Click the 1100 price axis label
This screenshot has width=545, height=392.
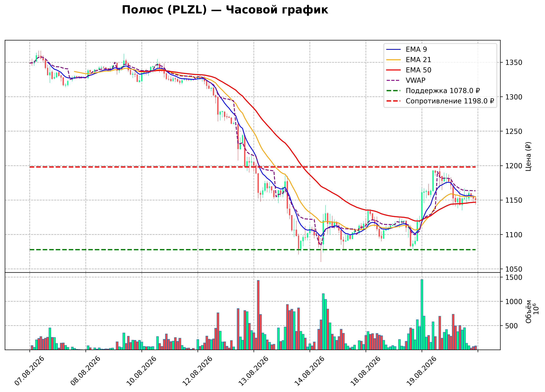514,234
